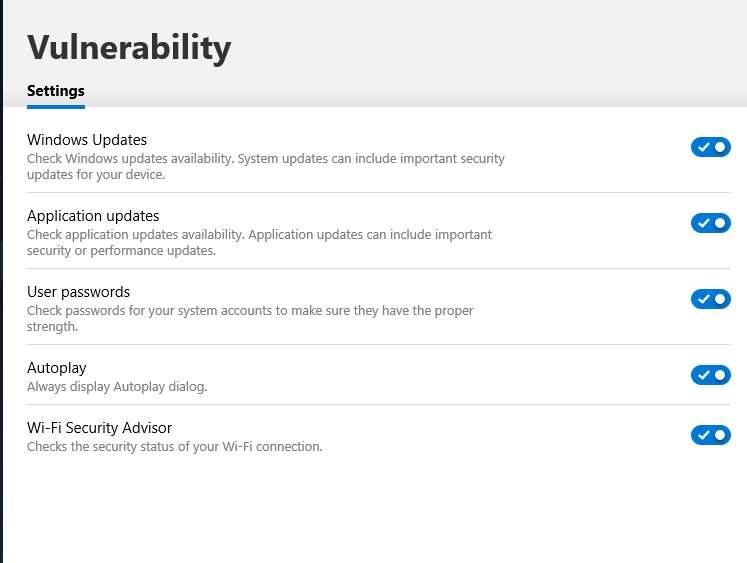Click 'Always display Autoplay dialog' text

(117, 386)
